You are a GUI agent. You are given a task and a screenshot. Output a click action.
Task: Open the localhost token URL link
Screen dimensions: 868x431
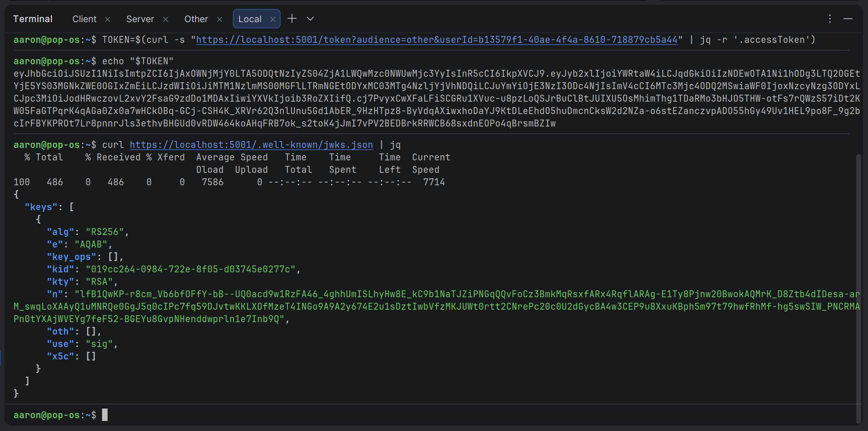[437, 40]
